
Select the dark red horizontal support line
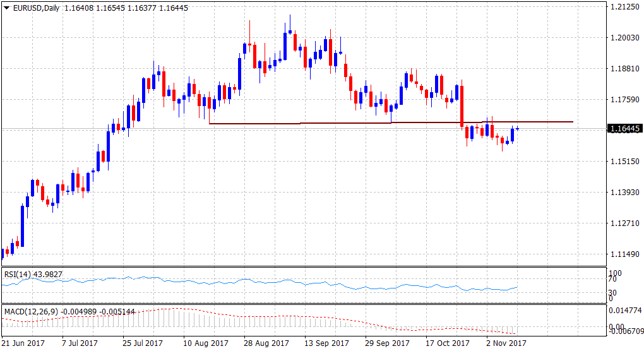tap(391, 122)
